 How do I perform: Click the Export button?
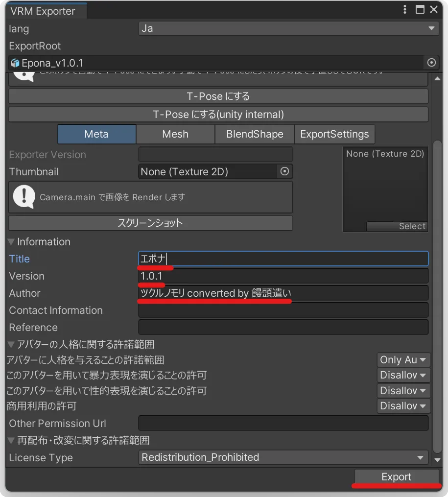pyautogui.click(x=397, y=477)
